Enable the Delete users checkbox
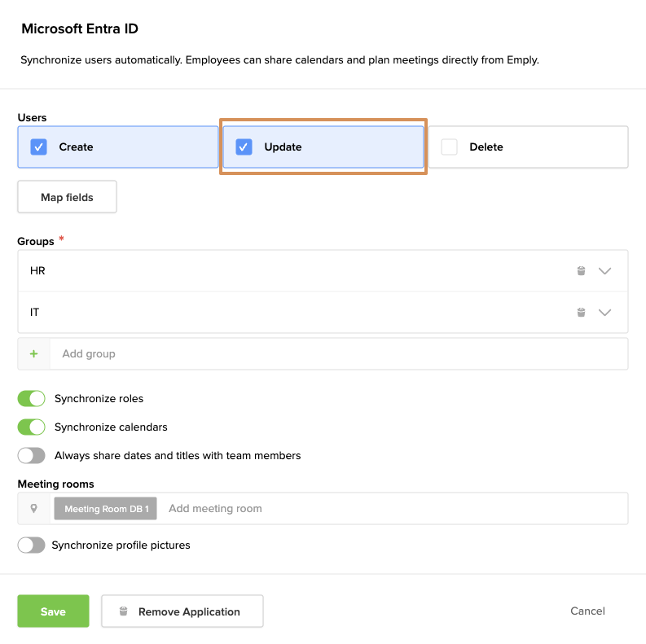 pos(449,147)
